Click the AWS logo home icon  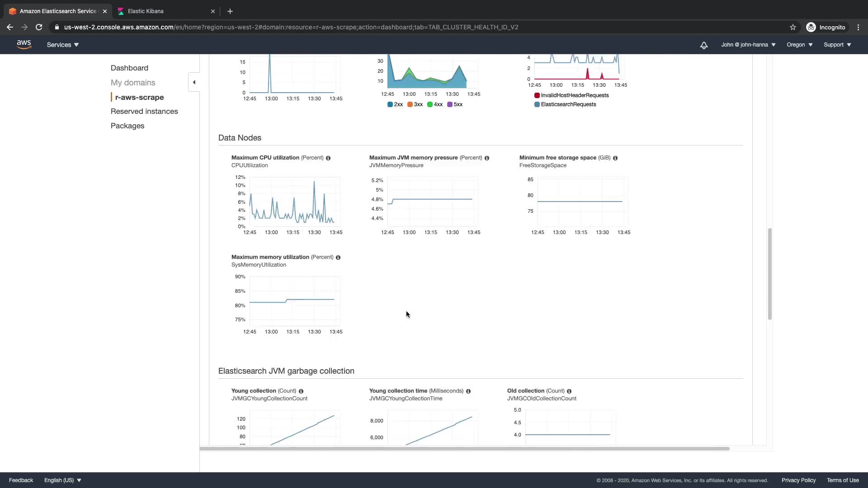[x=24, y=44]
